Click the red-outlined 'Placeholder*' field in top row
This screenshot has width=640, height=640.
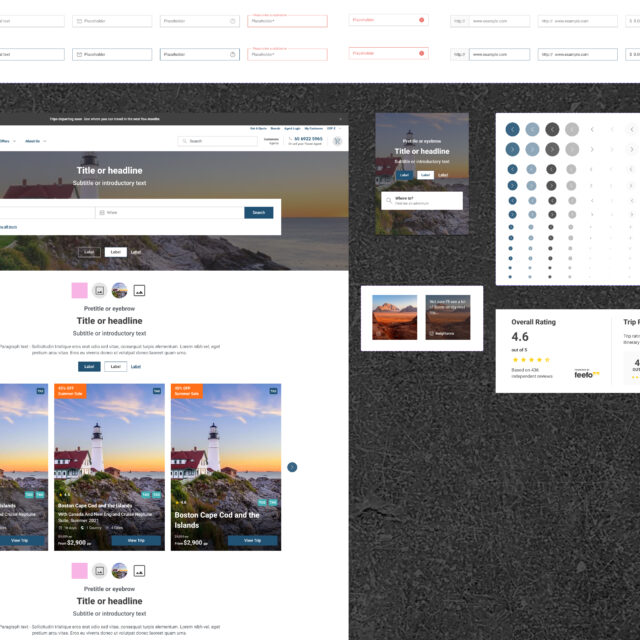click(287, 21)
